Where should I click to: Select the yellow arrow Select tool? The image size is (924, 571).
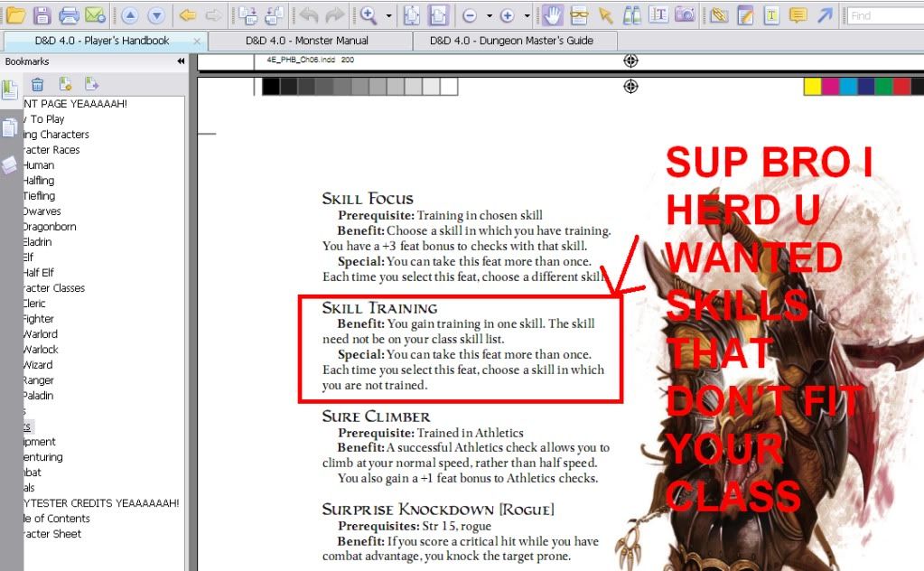point(605,16)
